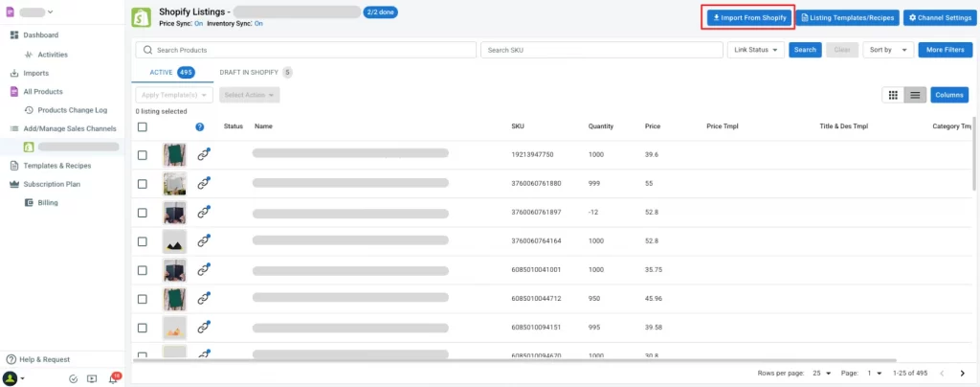Check the row with SKU 6085010041001
This screenshot has width=980, height=387.
(143, 270)
